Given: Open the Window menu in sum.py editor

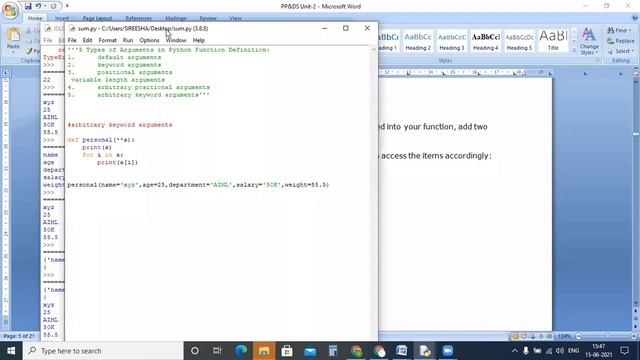Looking at the screenshot, I should pyautogui.click(x=176, y=40).
